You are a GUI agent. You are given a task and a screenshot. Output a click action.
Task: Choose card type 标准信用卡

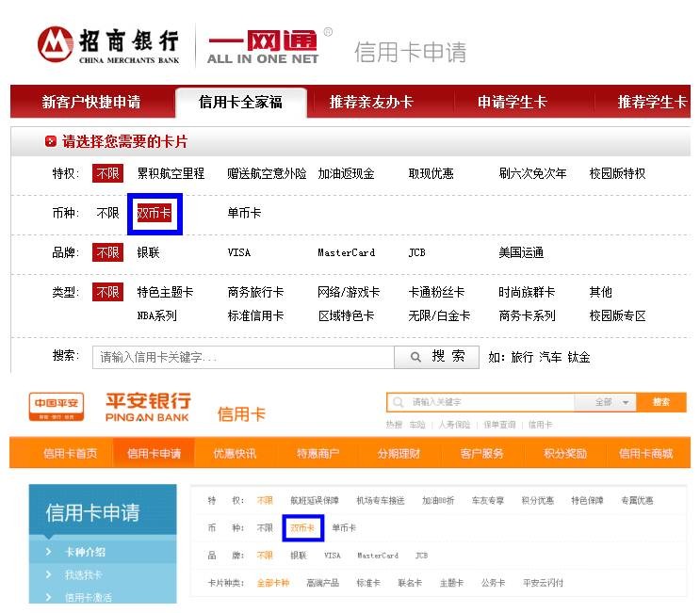click(x=255, y=315)
